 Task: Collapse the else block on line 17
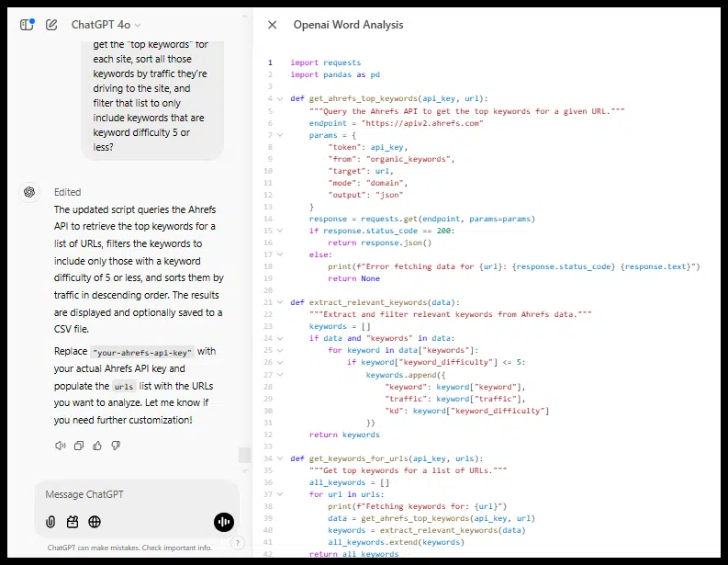tap(280, 254)
